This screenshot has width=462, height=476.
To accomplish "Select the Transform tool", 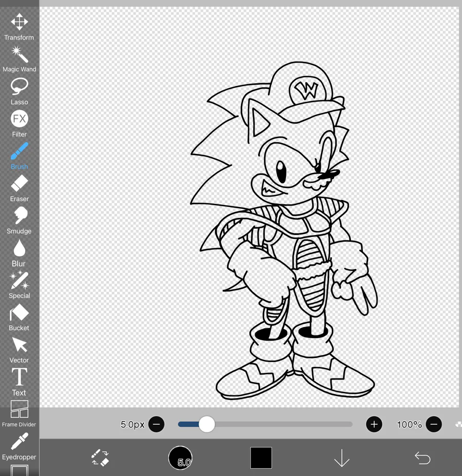I will pyautogui.click(x=19, y=27).
